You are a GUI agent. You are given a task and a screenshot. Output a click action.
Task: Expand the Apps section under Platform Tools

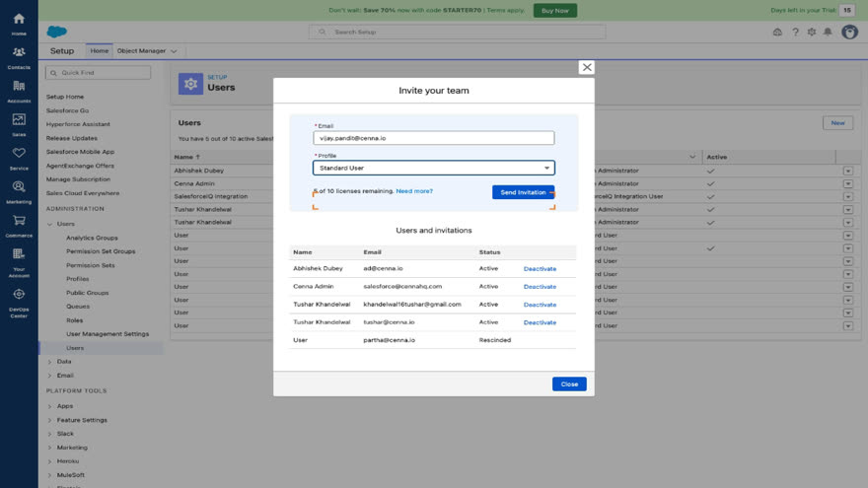tap(50, 406)
